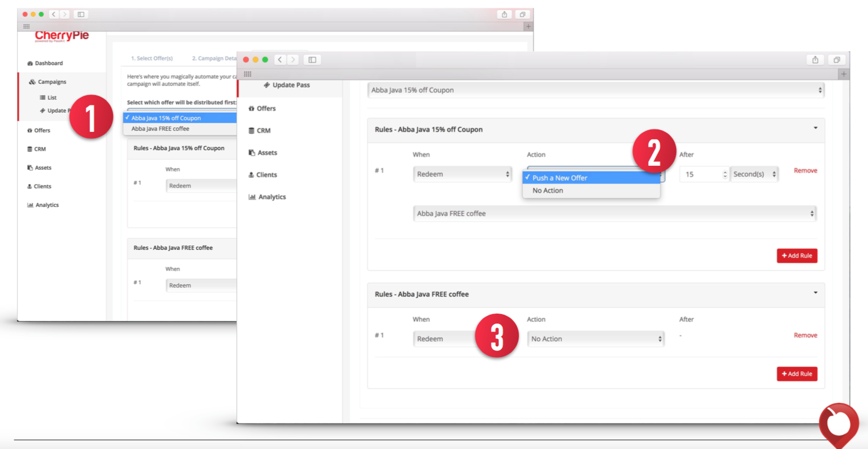Click the Dashboard icon in the back window
Viewport: 868px width, 449px height.
click(30, 63)
